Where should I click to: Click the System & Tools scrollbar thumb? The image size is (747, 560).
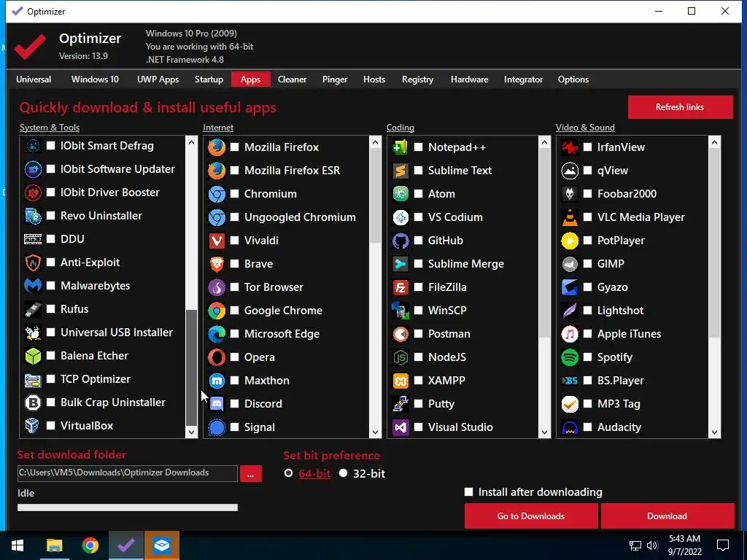192,367
